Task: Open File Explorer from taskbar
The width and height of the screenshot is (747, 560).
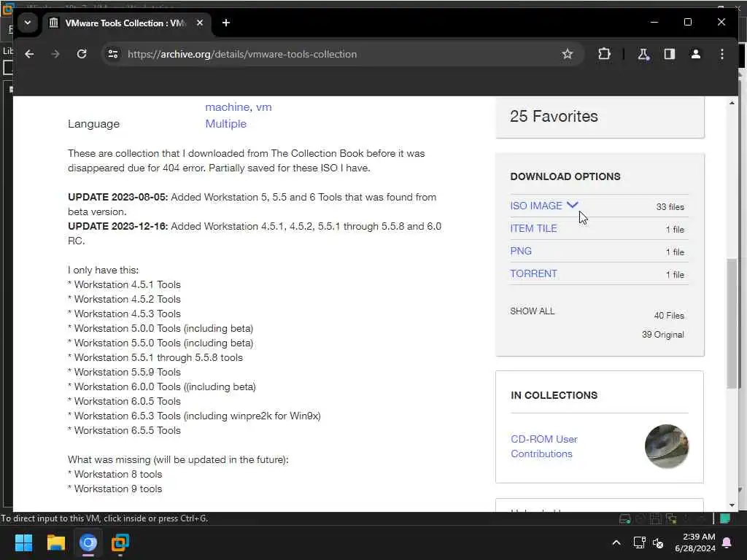Action: point(55,542)
